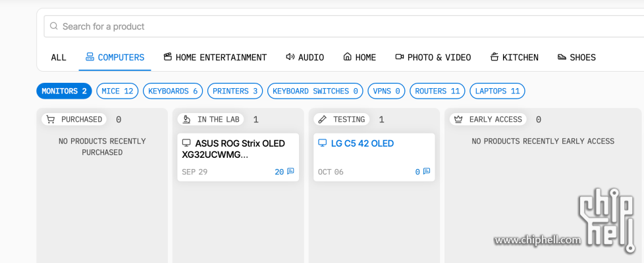Screen dimensions: 644x263
Task: Click the search magnifier icon
Action: pyautogui.click(x=54, y=26)
